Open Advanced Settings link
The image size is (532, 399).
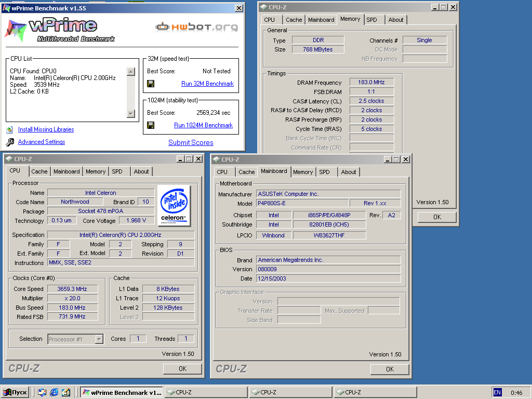point(42,142)
